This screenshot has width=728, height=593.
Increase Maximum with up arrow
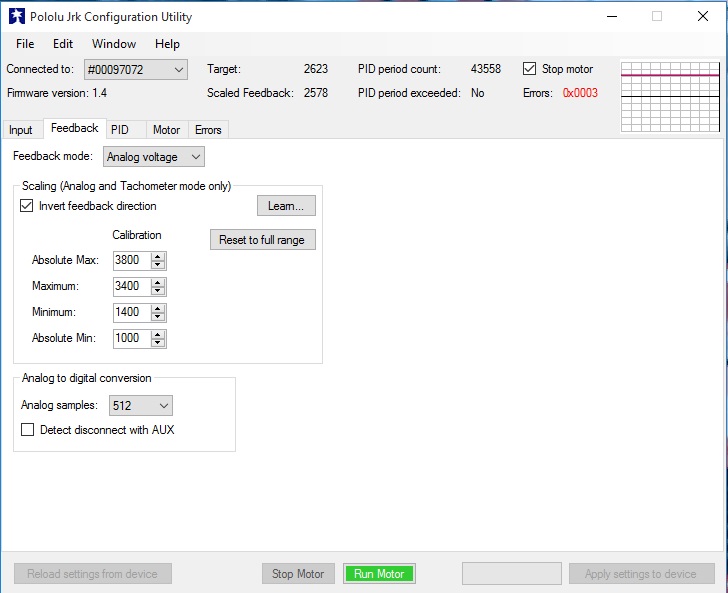(158, 282)
